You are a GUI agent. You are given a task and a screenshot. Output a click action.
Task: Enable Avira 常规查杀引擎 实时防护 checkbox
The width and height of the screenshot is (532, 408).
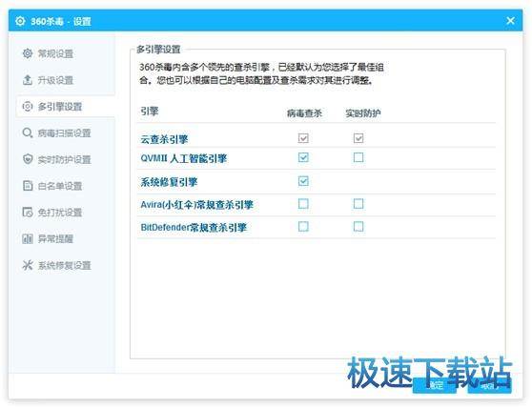click(358, 204)
